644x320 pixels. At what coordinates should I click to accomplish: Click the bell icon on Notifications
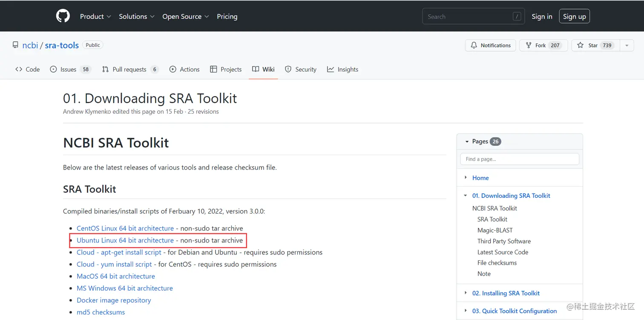click(474, 45)
